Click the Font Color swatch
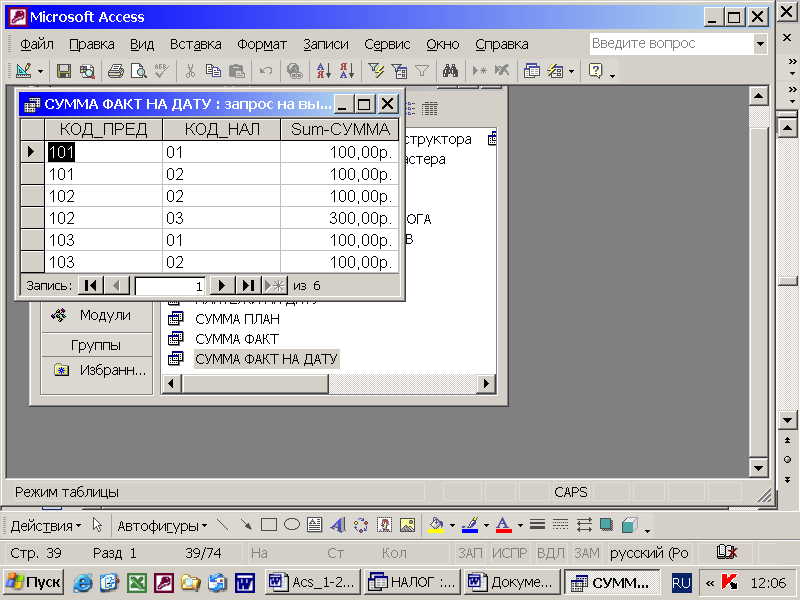 504,525
